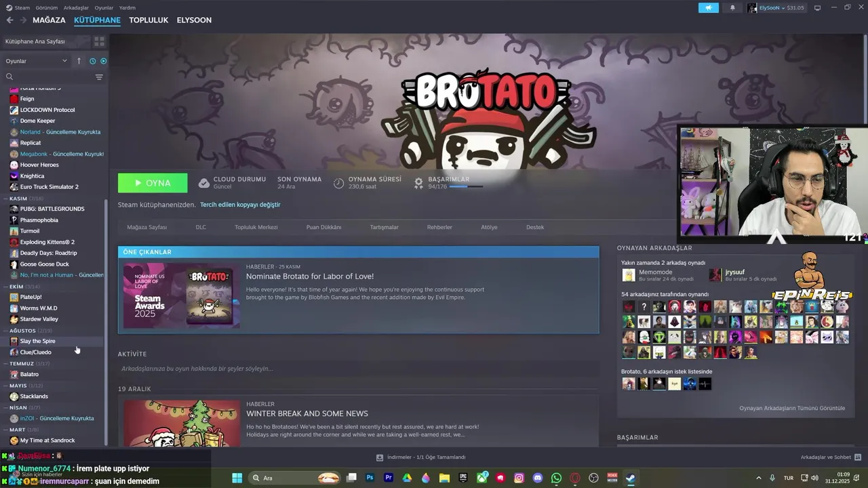Screen dimensions: 868x488
Task: Open the Yardım menu
Action: click(x=127, y=7)
